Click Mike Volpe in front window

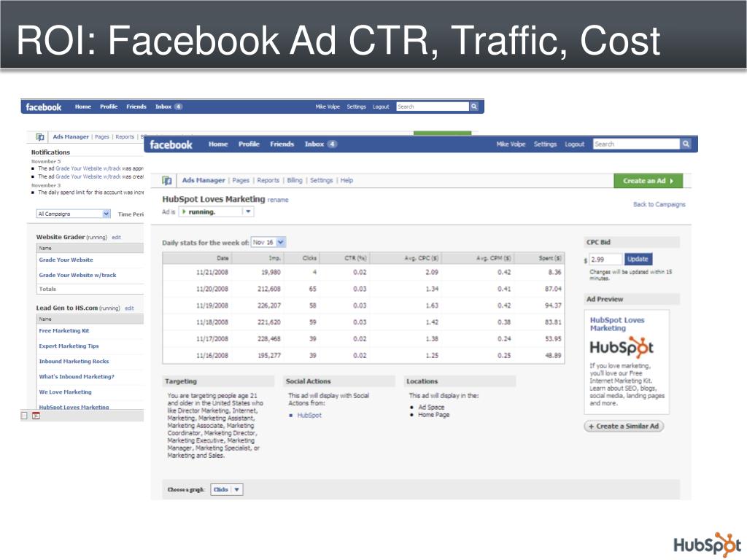click(x=511, y=144)
